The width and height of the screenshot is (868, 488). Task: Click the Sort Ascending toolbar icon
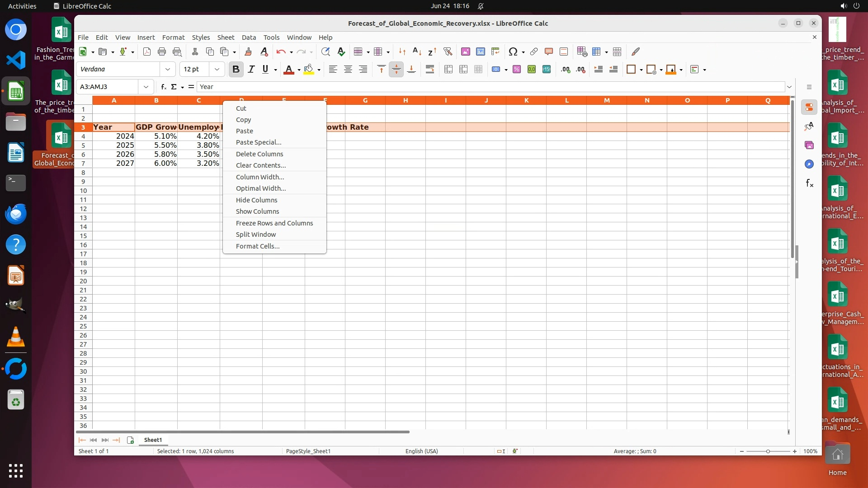(417, 52)
